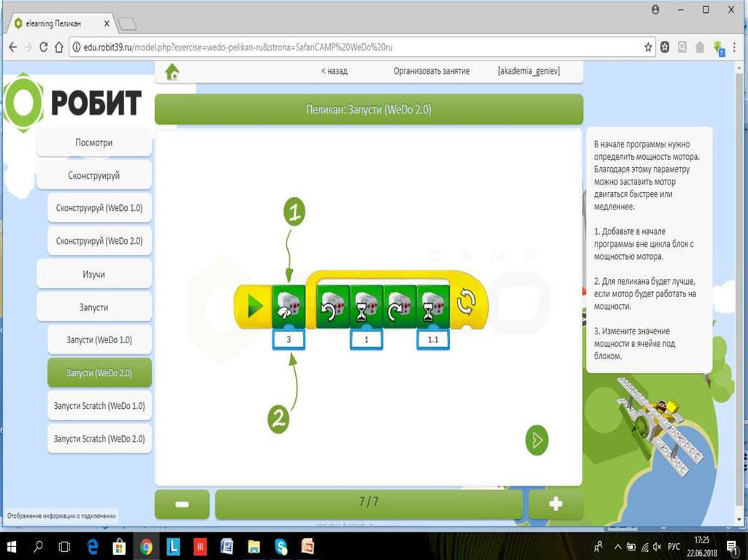Select the first hourglass wait block
The width and height of the screenshot is (748, 560).
(x=367, y=306)
